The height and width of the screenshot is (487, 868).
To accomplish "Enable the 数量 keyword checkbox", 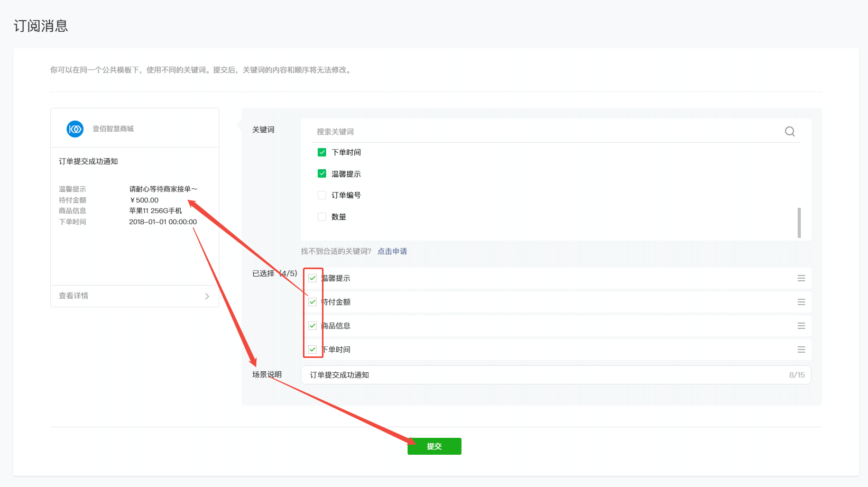I will [322, 217].
